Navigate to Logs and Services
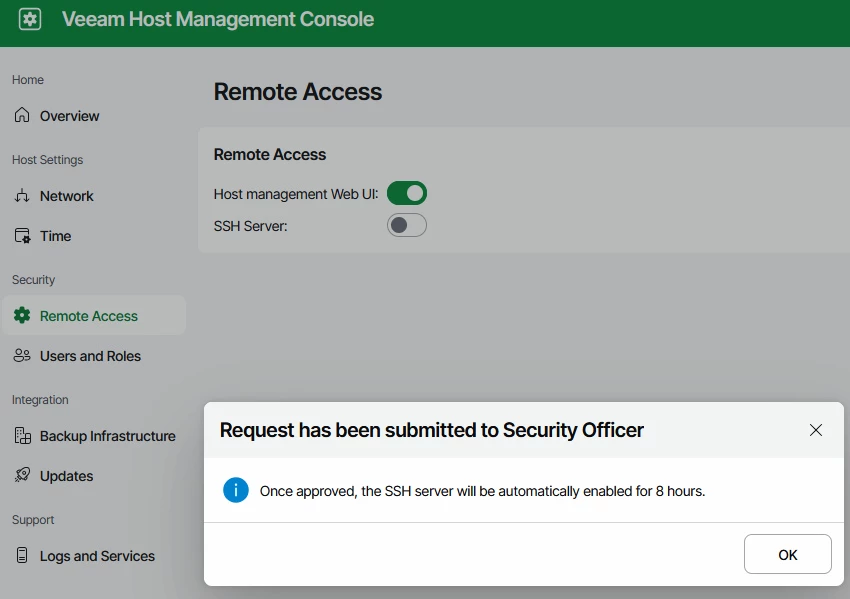This screenshot has width=850, height=599. point(97,556)
